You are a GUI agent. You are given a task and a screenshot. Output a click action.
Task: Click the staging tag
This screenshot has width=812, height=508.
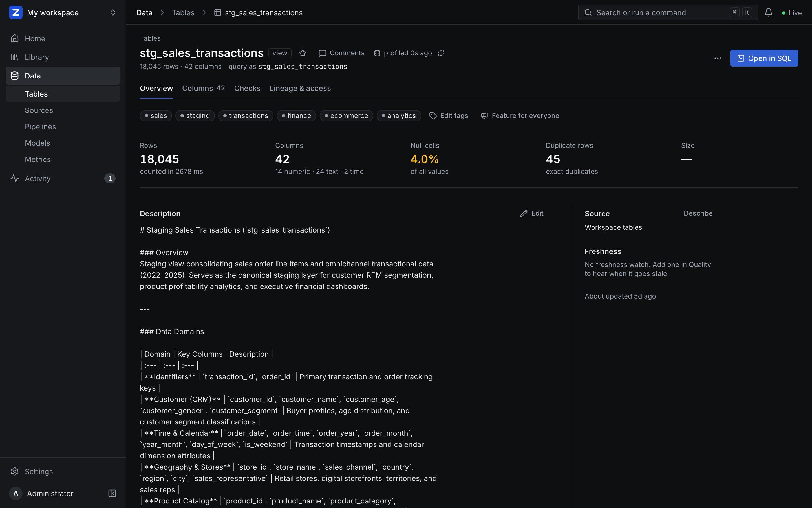[x=195, y=116]
